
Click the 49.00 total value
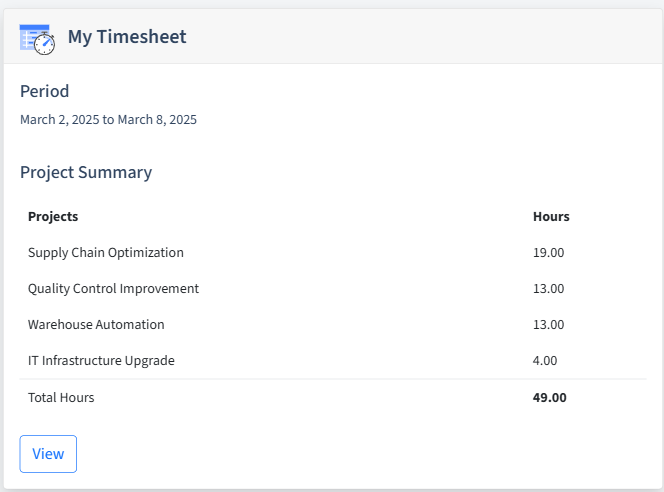(x=550, y=398)
